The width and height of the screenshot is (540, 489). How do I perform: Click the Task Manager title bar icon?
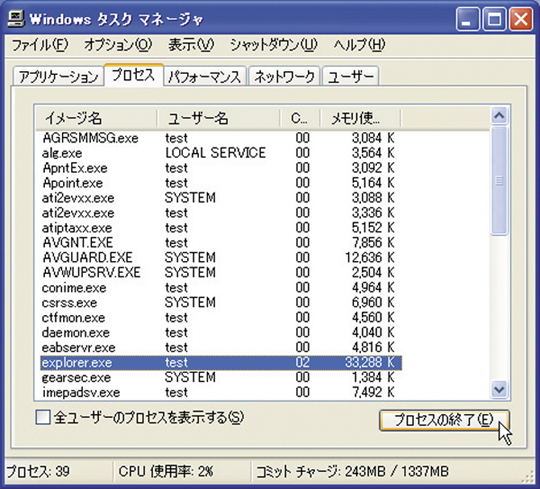16,19
